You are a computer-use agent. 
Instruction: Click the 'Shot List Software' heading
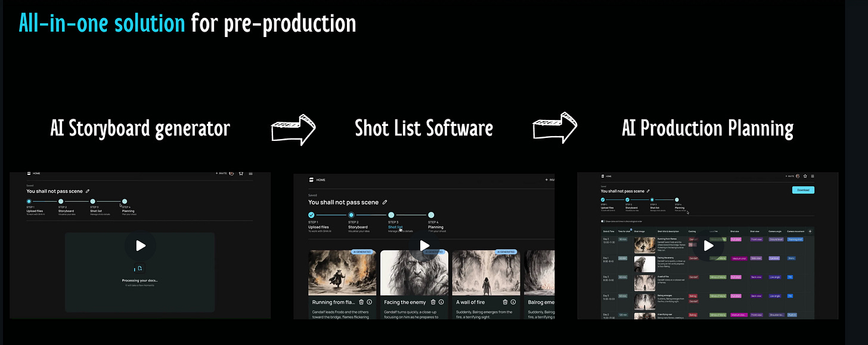click(x=424, y=128)
